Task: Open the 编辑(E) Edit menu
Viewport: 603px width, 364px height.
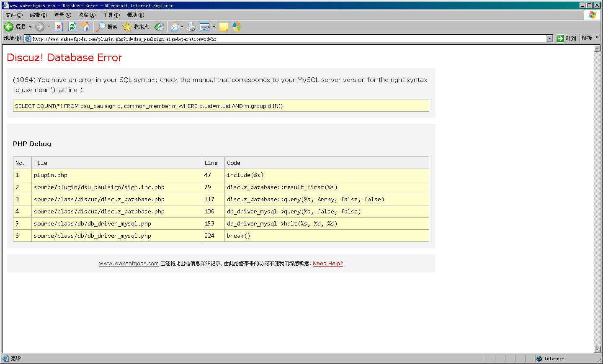Action: [39, 15]
